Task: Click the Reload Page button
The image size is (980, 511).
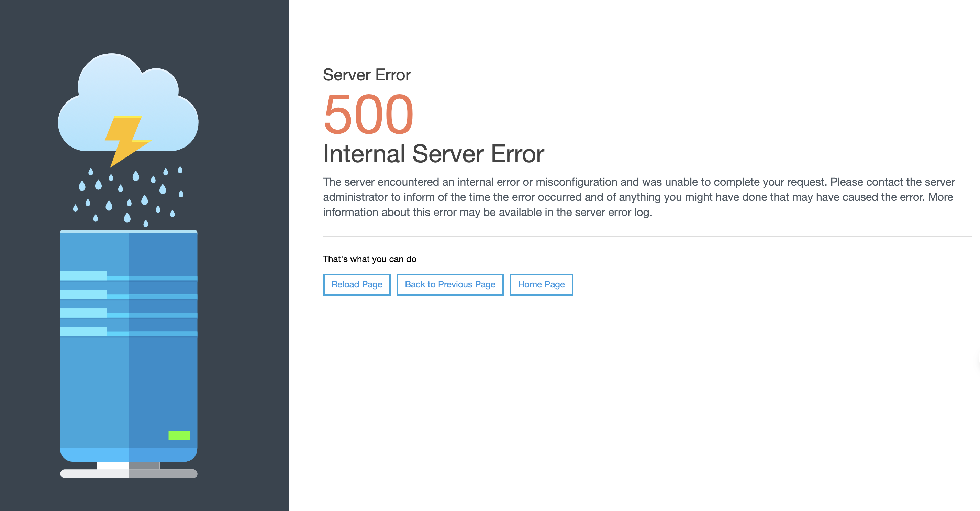Action: point(356,284)
